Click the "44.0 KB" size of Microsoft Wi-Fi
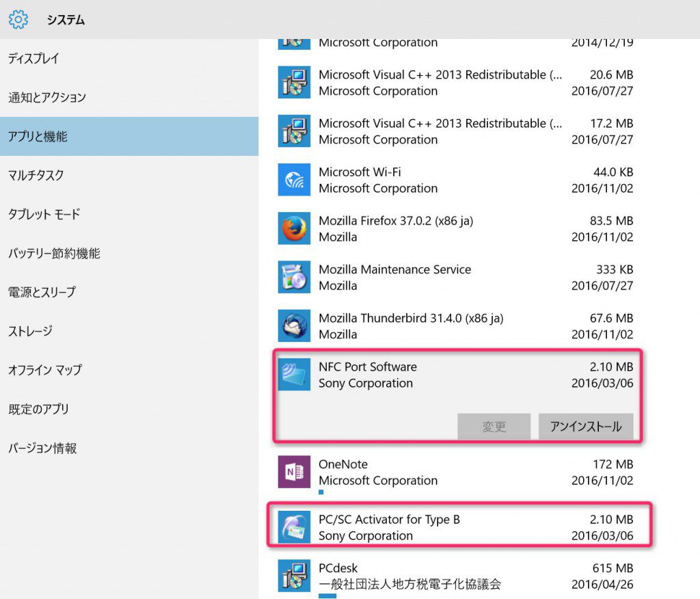The image size is (700, 599). (x=613, y=172)
